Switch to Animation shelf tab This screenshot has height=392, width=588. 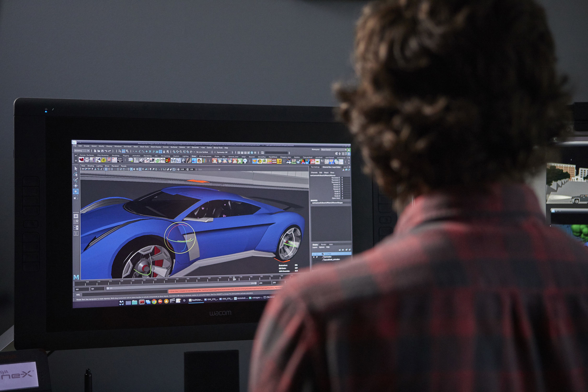click(136, 156)
